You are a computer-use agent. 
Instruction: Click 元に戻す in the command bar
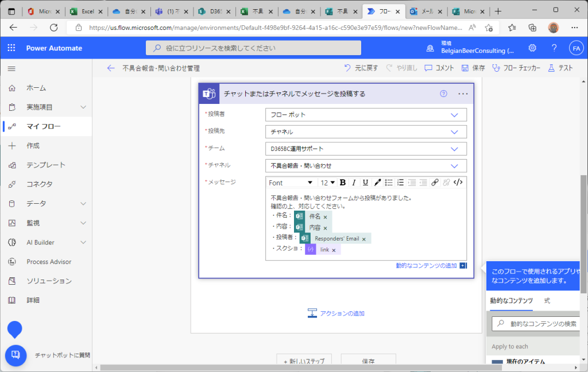coord(361,68)
